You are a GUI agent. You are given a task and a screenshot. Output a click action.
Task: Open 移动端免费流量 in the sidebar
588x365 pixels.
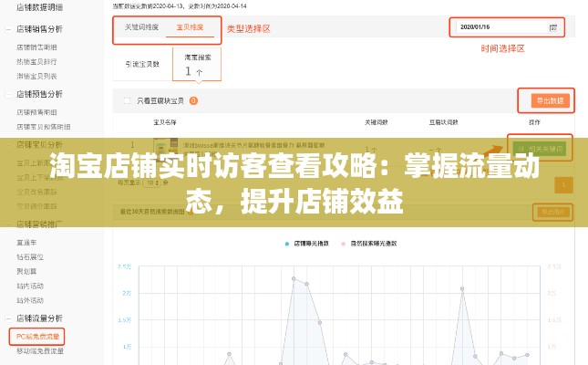40,350
